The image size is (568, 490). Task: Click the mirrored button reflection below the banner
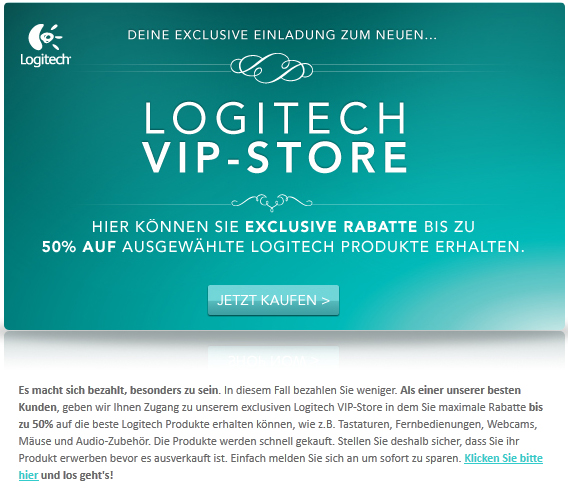coord(273,357)
